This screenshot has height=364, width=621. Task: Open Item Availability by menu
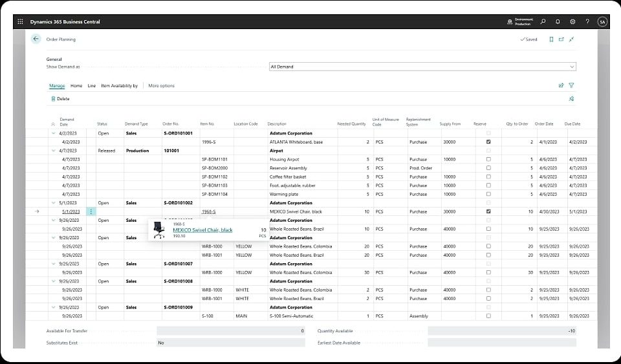(119, 85)
